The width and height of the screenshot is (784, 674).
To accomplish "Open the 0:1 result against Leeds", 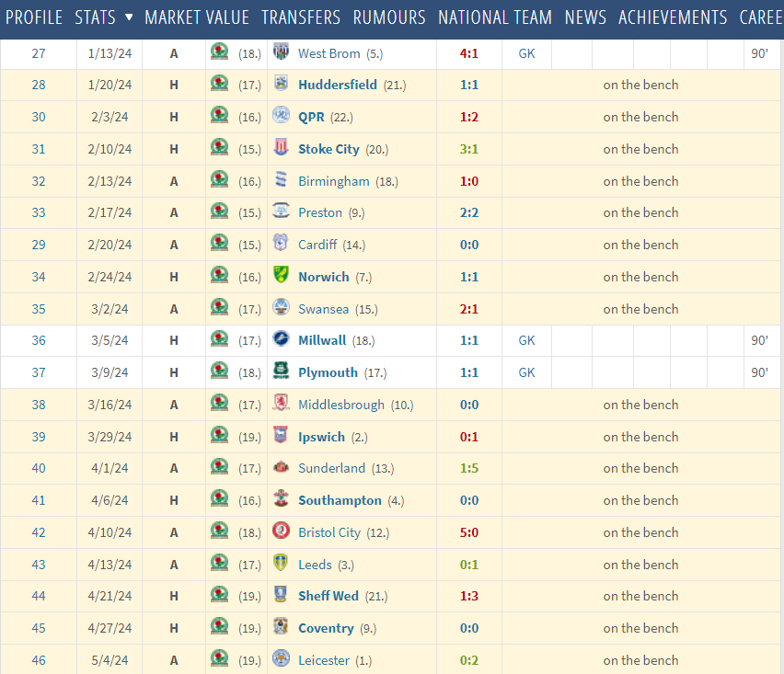I will [x=469, y=565].
